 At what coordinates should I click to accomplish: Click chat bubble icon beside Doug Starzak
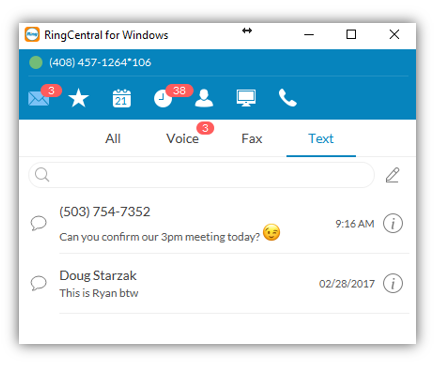pyautogui.click(x=39, y=283)
